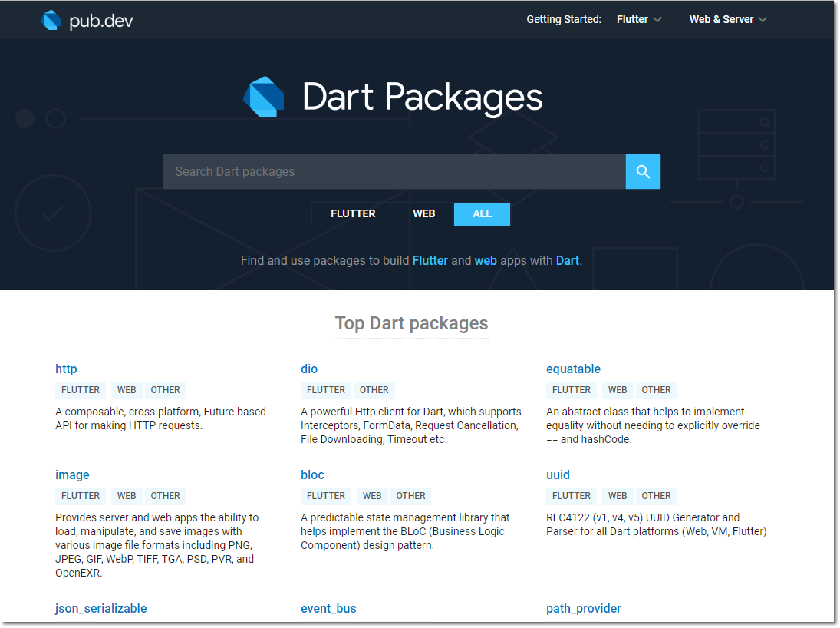Open the path_provider package page

click(x=583, y=609)
